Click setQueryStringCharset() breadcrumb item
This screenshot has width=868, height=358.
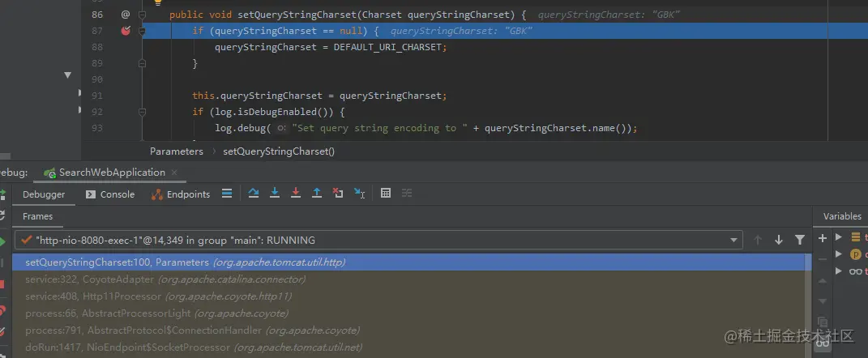click(x=279, y=151)
